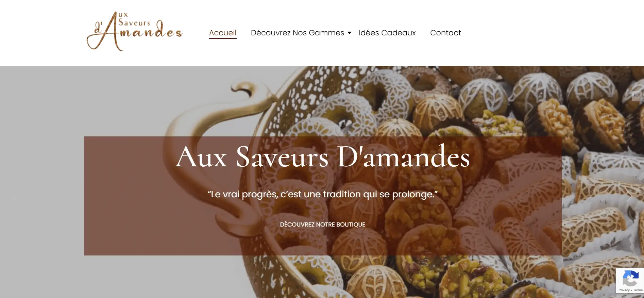Open the reCAPTCHA Terms link
This screenshot has height=298, width=644.
click(x=638, y=290)
